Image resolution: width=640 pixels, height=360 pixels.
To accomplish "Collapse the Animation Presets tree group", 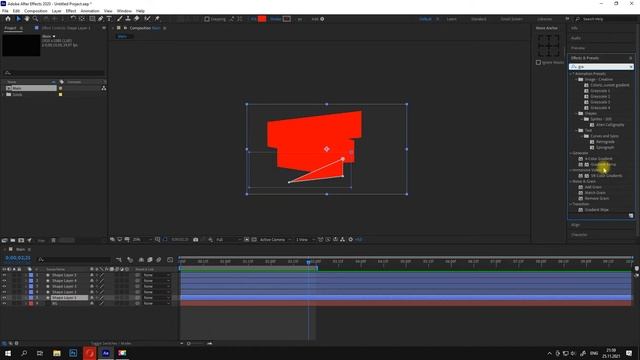I will click(x=571, y=74).
